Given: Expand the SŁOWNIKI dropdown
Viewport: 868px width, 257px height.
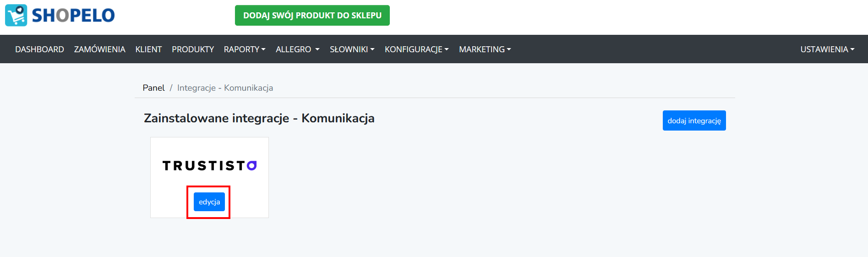Looking at the screenshot, I should (x=352, y=49).
